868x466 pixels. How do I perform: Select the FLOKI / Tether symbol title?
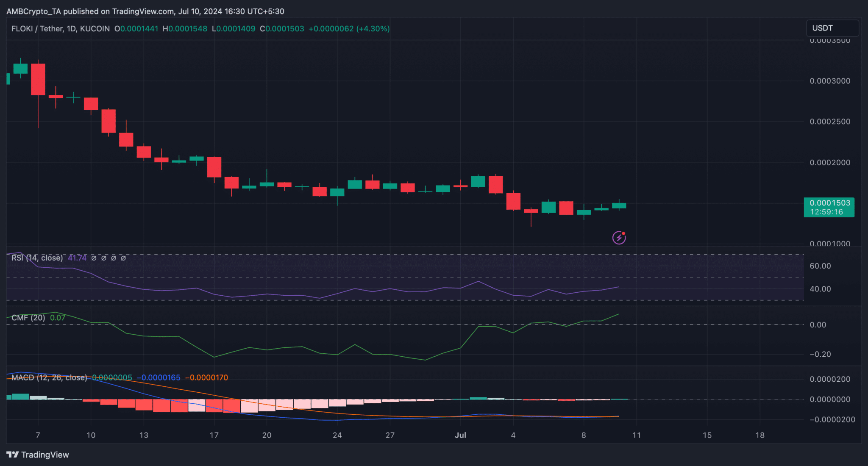pyautogui.click(x=61, y=29)
